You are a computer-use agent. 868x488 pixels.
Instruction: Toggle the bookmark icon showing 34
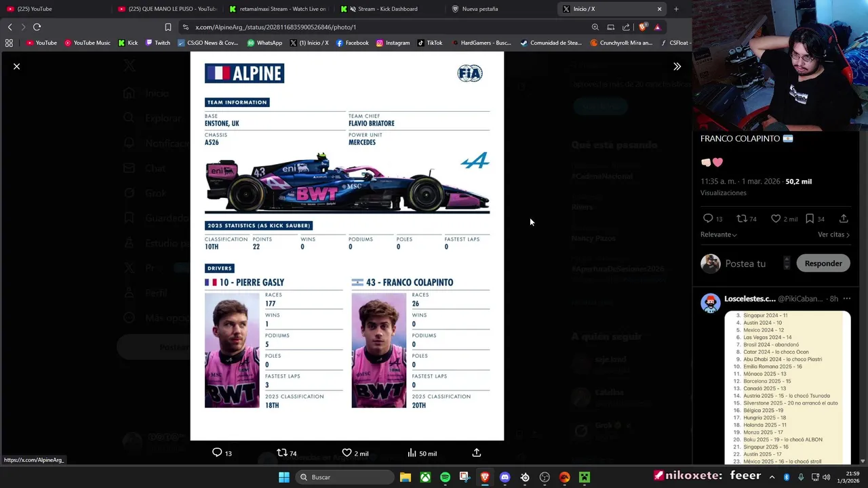(x=810, y=218)
